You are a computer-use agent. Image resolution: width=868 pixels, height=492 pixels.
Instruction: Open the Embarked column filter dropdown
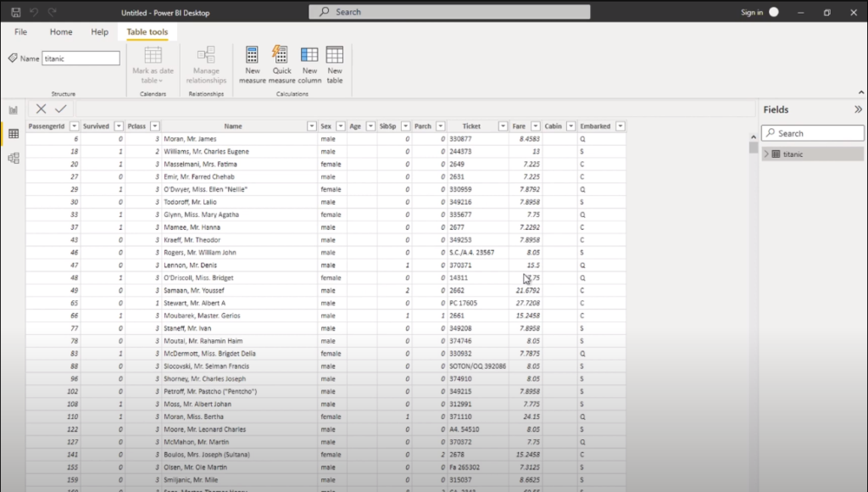(x=620, y=126)
